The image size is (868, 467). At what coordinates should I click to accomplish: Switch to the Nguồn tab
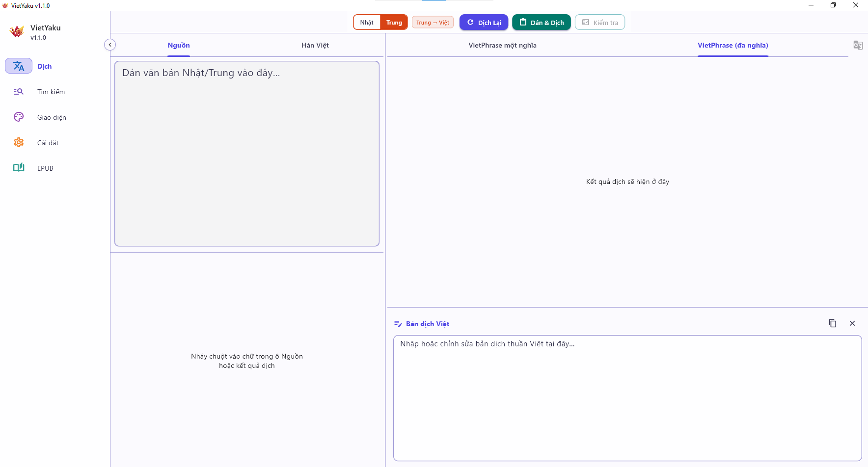click(x=179, y=45)
